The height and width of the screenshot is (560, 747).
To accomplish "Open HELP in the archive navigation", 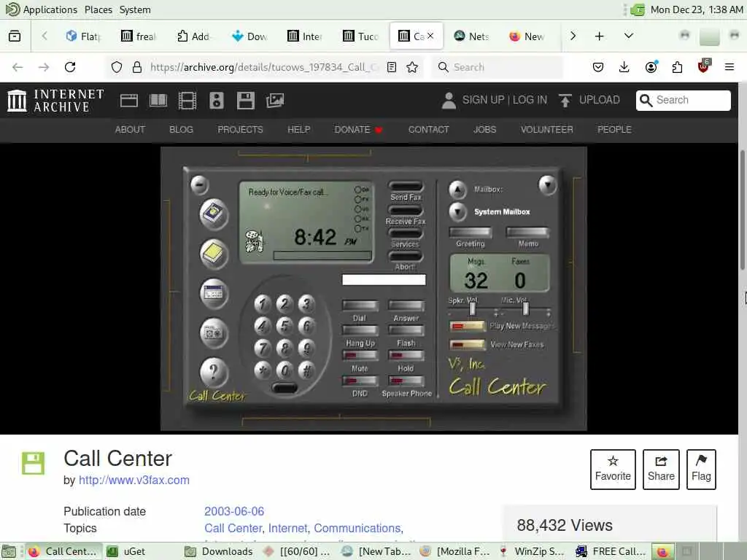I will coord(298,130).
